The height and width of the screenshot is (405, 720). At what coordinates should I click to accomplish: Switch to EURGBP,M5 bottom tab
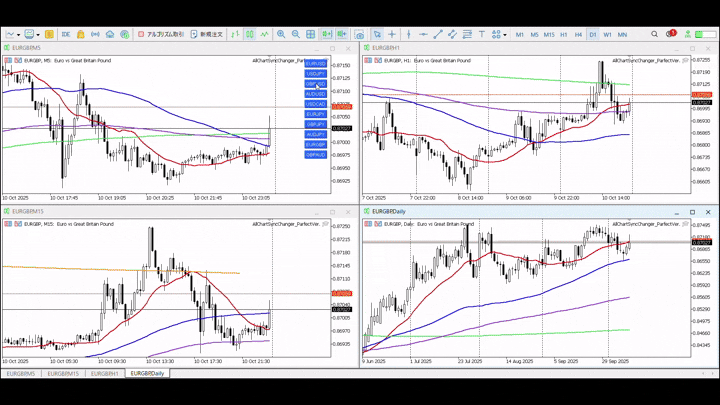tap(21, 374)
